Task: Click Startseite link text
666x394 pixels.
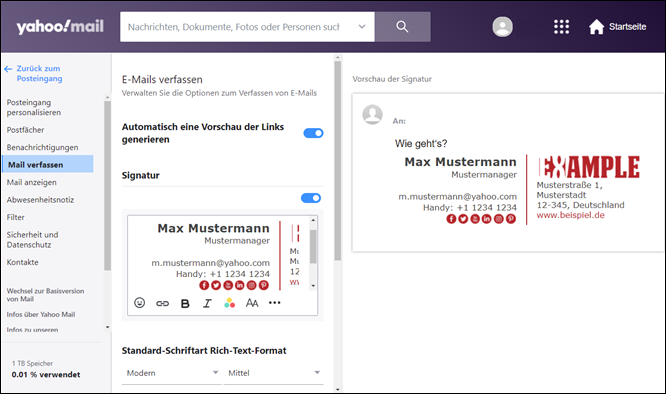Action: tap(627, 27)
